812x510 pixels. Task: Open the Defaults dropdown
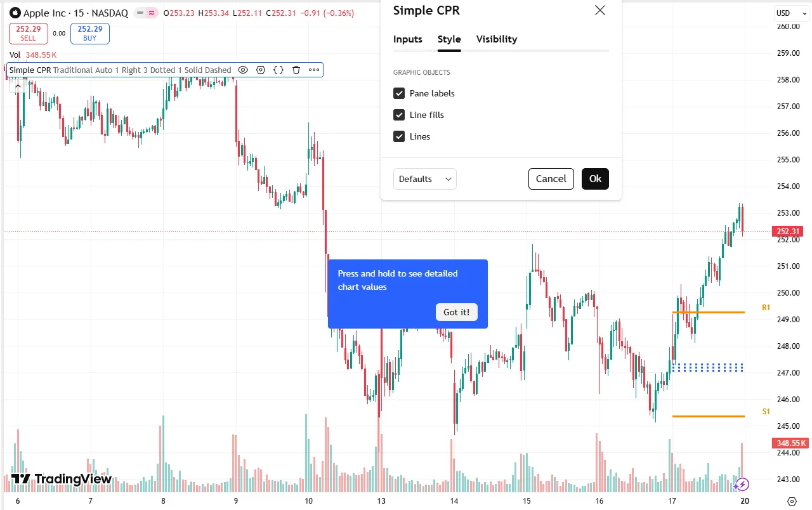[x=424, y=179]
